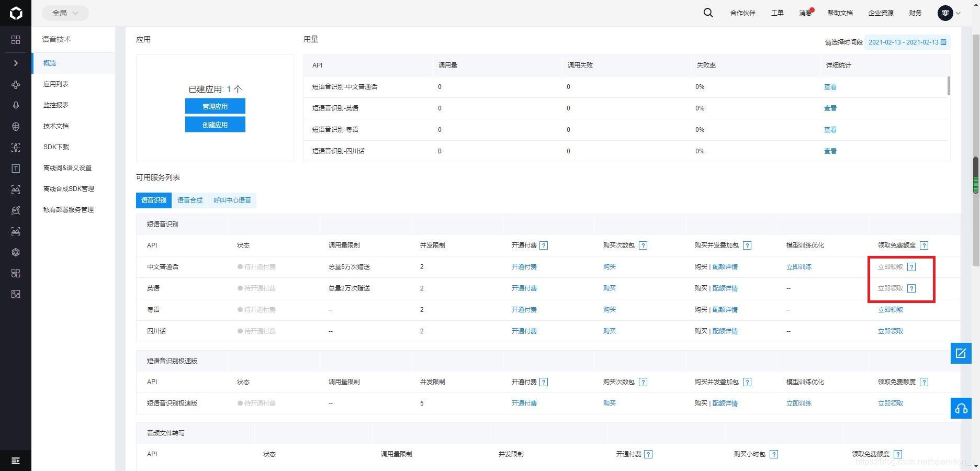This screenshot has width=980, height=471.
Task: Click the bottom menu lines icon in sidebar
Action: click(16, 461)
